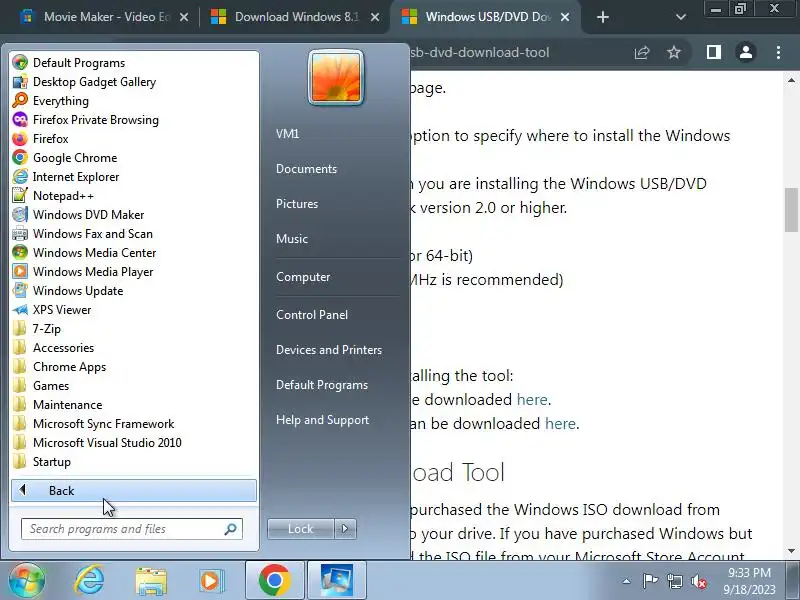Open Internet Explorer from the taskbar
800x600 pixels.
[x=89, y=580]
